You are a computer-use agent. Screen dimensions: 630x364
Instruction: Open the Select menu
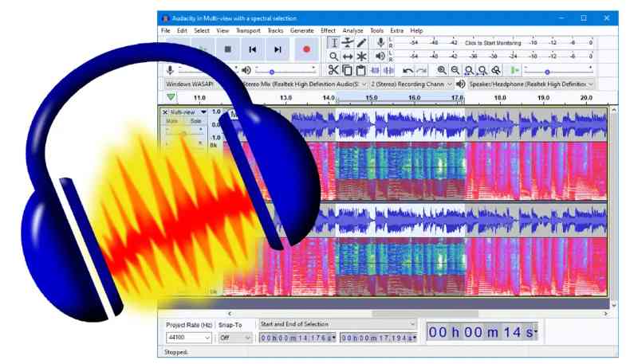(202, 30)
